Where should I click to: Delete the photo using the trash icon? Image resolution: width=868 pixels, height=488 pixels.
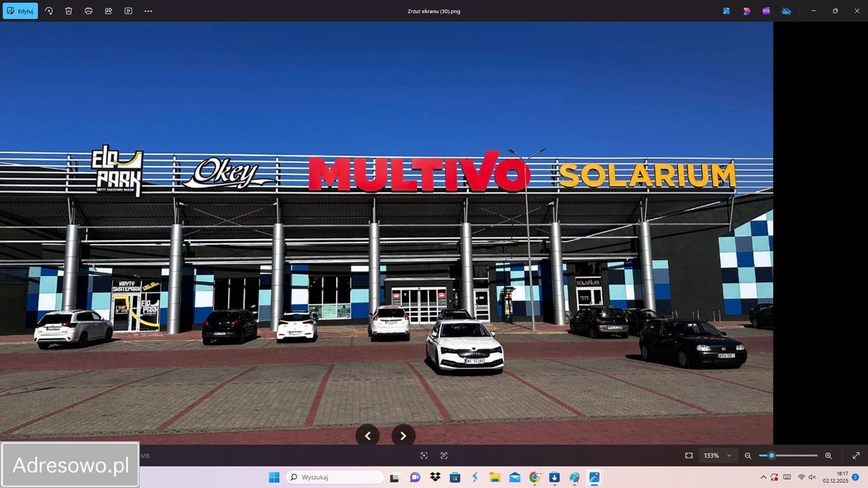pos(68,11)
